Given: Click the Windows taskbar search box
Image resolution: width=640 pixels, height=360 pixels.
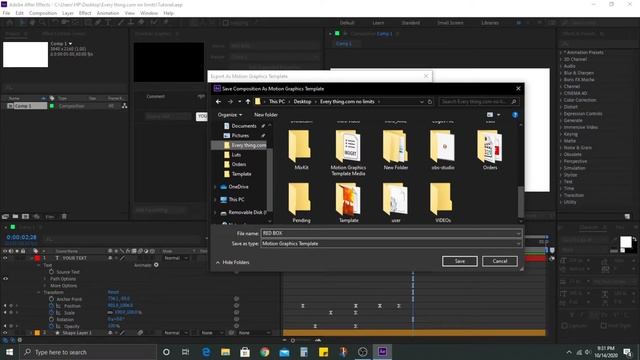Looking at the screenshot, I should (88, 352).
